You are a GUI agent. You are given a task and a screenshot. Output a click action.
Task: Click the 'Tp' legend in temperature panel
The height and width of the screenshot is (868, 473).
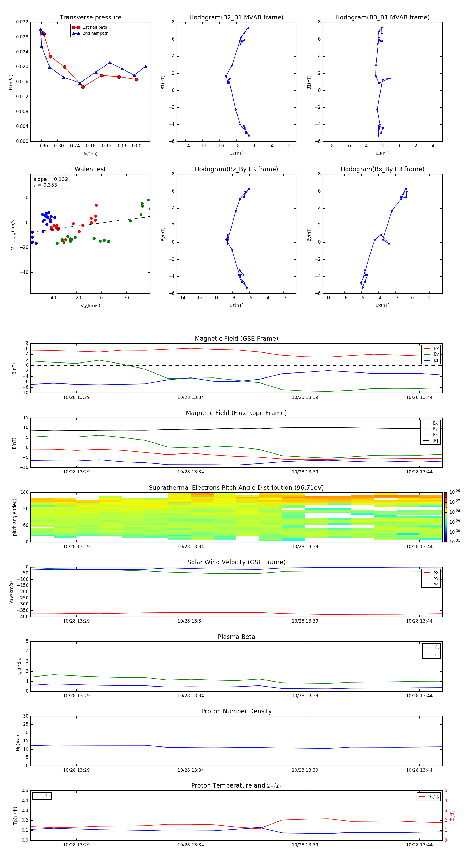(42, 796)
